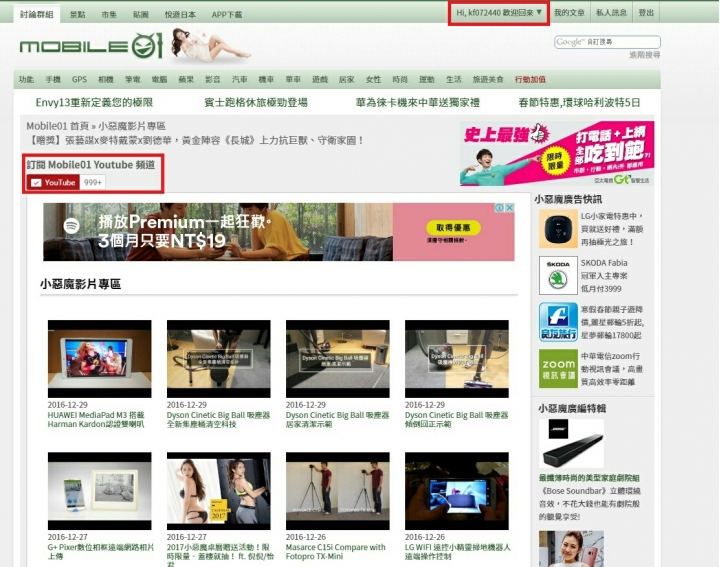Viewport: 720px width, 567px height.
Task: Click the SKODA logo ad icon
Action: tap(558, 275)
